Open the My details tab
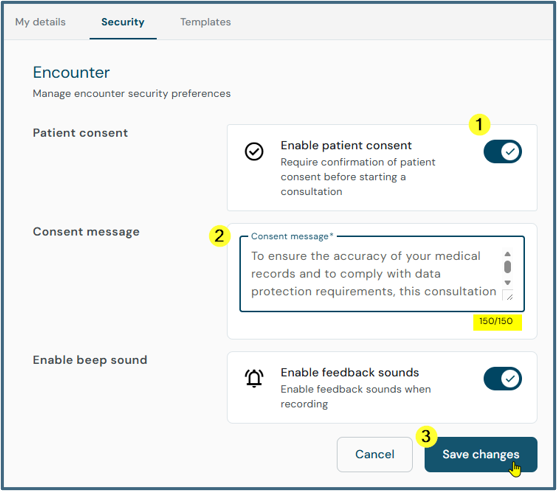This screenshot has width=557, height=491. tap(40, 22)
